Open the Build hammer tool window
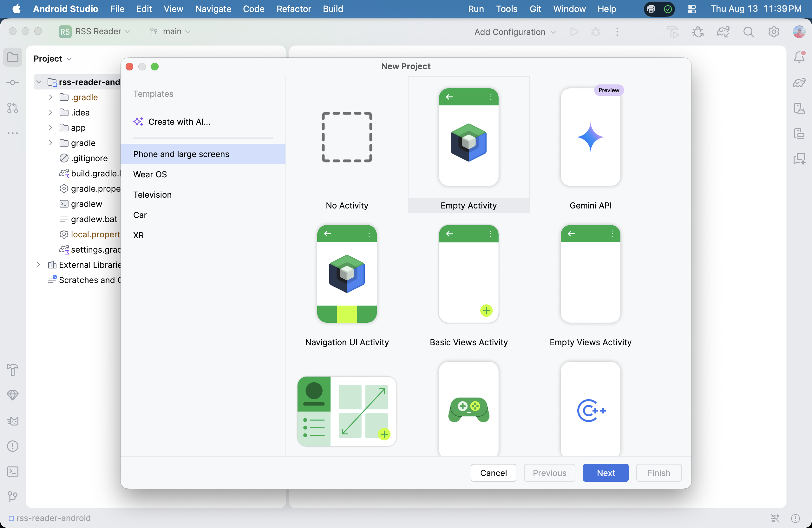Viewport: 812px width, 528px height. 13,370
